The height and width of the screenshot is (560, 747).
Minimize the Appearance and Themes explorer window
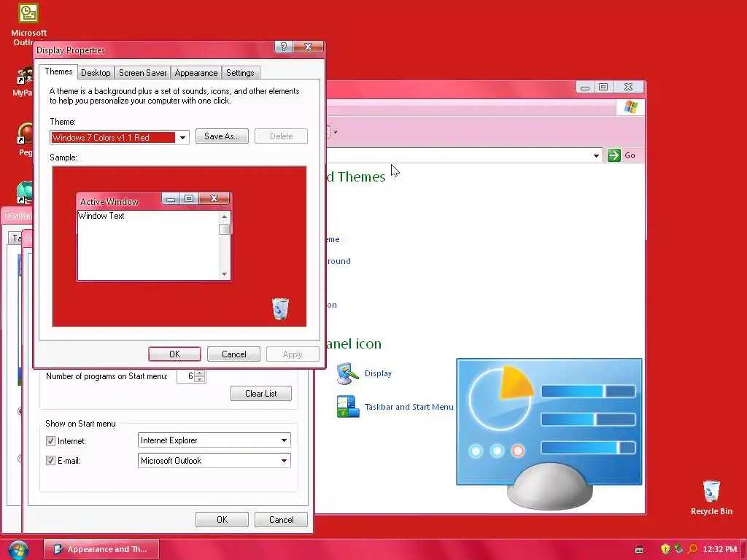coord(585,87)
